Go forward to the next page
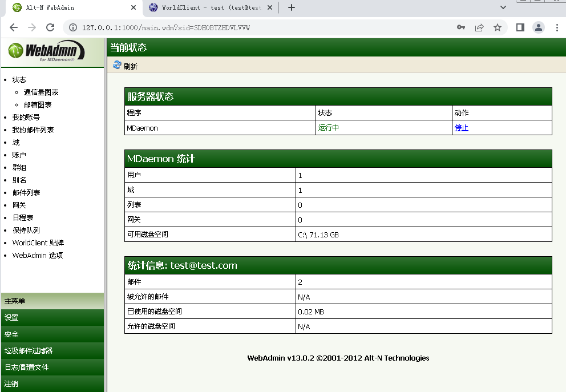The height and width of the screenshot is (392, 566). point(32,27)
